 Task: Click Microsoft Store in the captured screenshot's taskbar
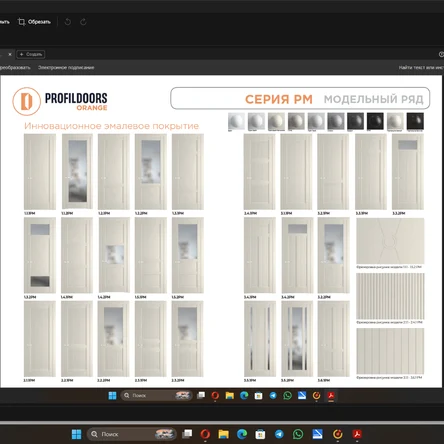pyautogui.click(x=258, y=396)
